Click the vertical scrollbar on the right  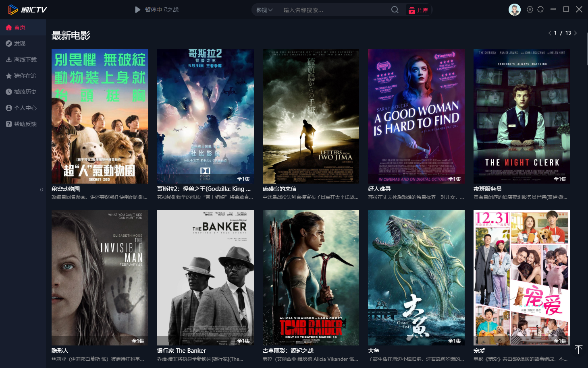(x=587, y=48)
